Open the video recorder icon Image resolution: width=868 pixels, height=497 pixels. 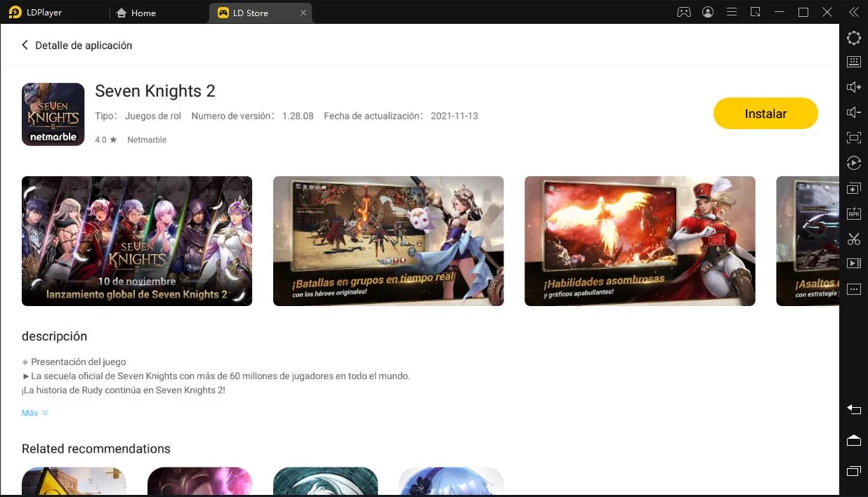tap(854, 263)
